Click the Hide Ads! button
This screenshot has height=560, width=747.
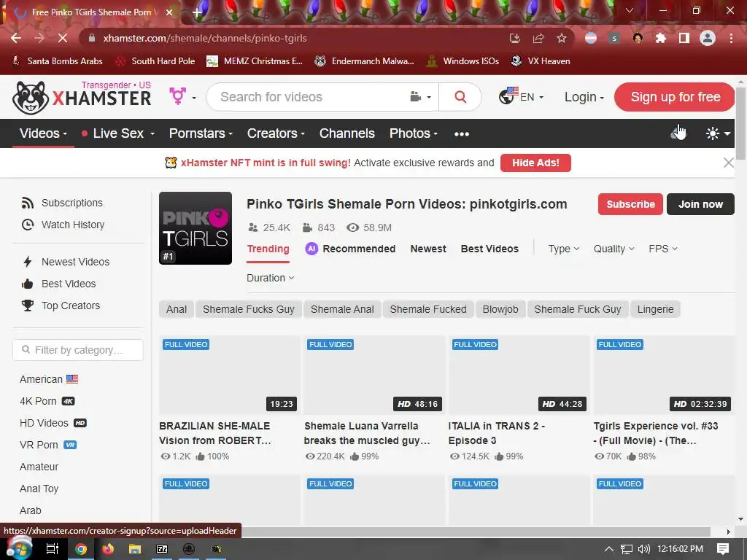coord(535,163)
